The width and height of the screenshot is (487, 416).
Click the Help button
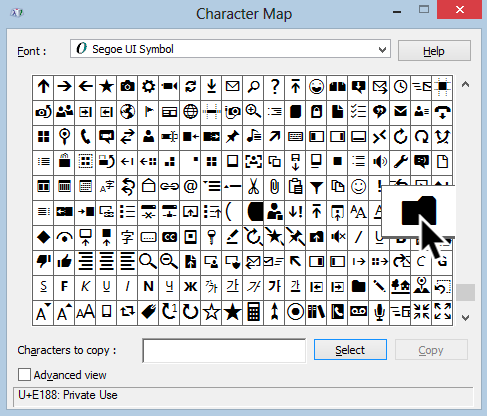434,51
